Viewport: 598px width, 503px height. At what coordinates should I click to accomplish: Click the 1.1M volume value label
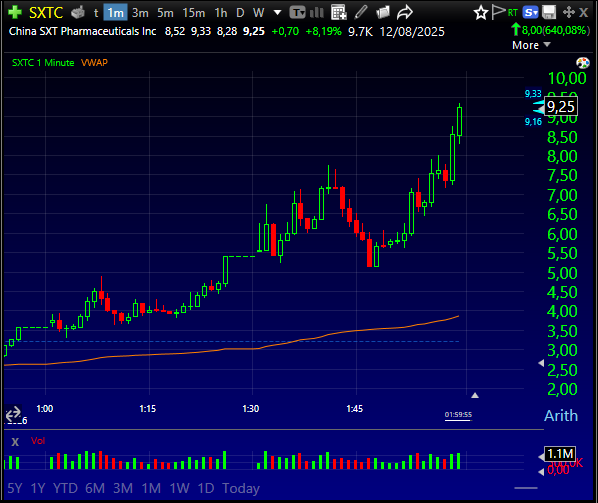point(560,454)
